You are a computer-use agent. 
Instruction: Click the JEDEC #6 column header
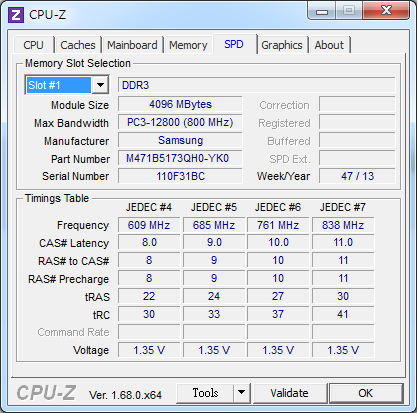pos(278,207)
